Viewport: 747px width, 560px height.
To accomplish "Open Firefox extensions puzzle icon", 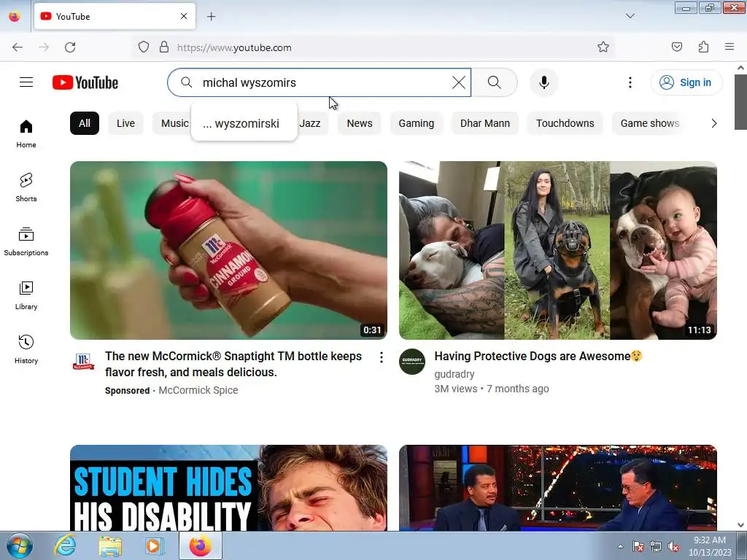I will click(x=703, y=47).
